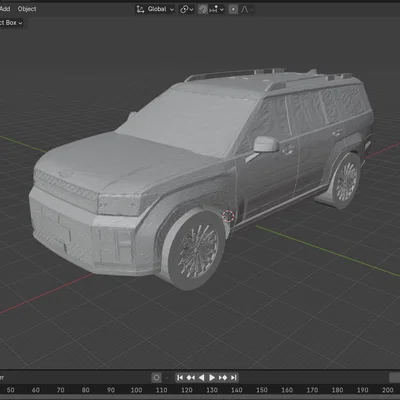Click frame 200 on the timeline ruler
This screenshot has height=400, width=400.
coord(388,390)
